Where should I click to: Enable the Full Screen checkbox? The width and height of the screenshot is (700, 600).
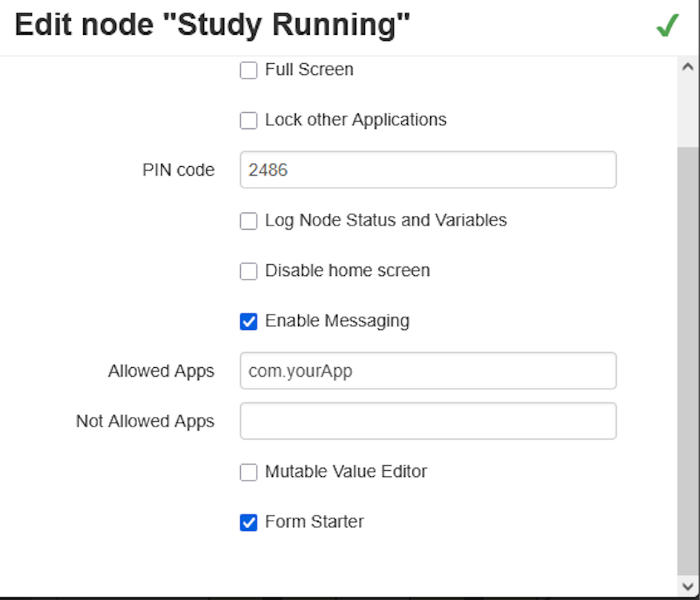pyautogui.click(x=248, y=70)
